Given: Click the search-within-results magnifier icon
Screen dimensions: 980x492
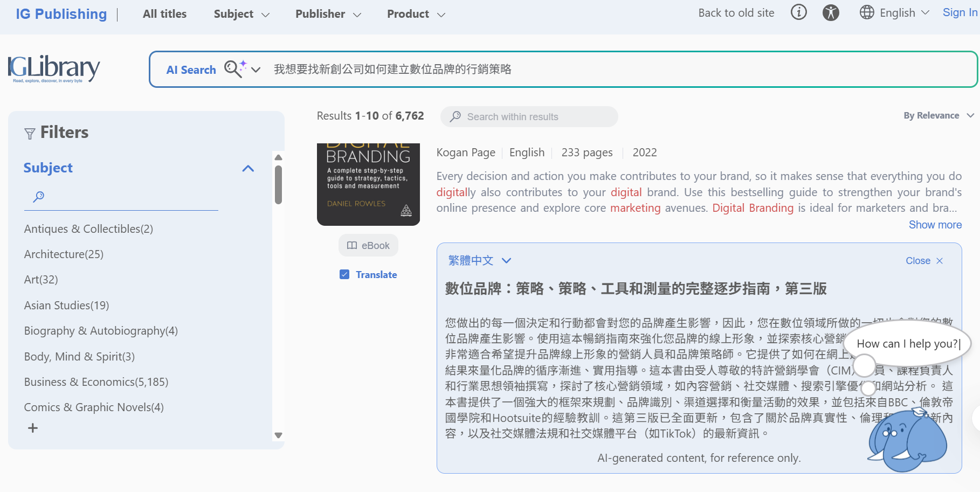Looking at the screenshot, I should (x=456, y=116).
